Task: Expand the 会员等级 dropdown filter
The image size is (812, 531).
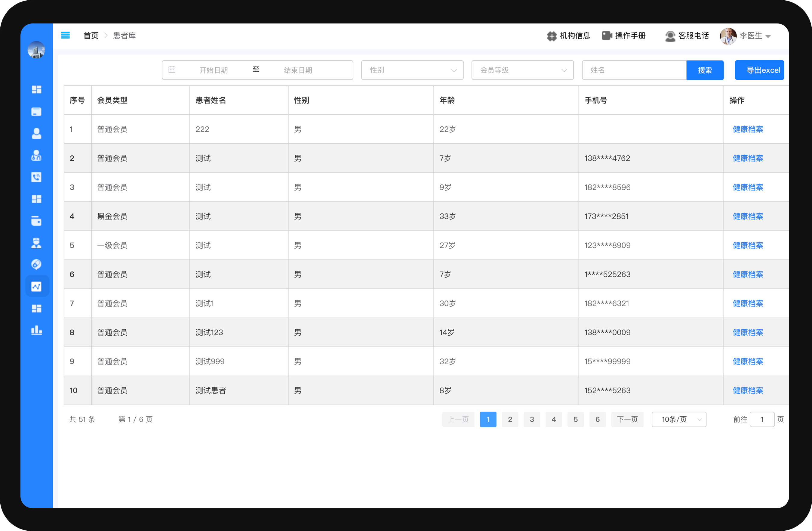Action: [522, 70]
